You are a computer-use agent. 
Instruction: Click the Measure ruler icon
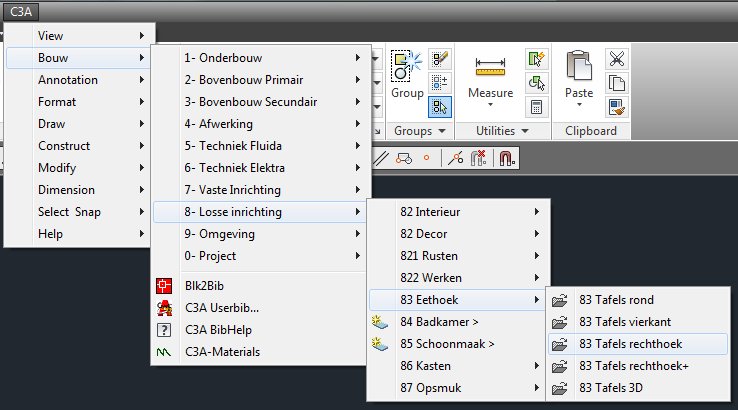point(490,67)
